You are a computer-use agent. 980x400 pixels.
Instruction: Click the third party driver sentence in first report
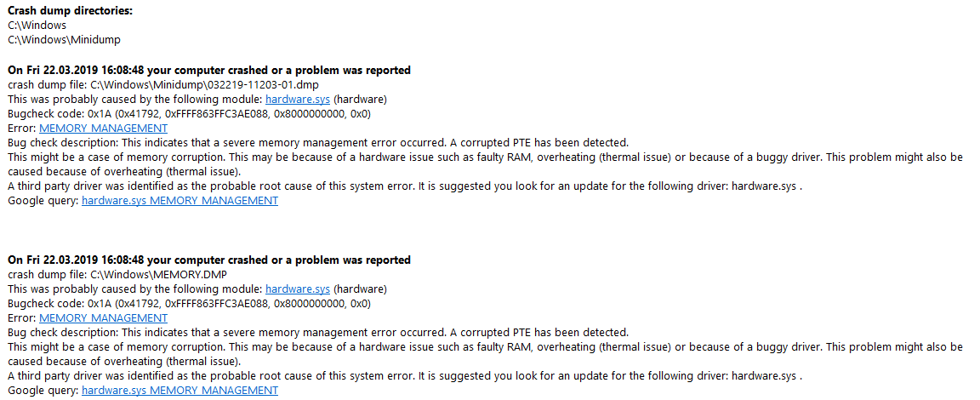tap(405, 186)
